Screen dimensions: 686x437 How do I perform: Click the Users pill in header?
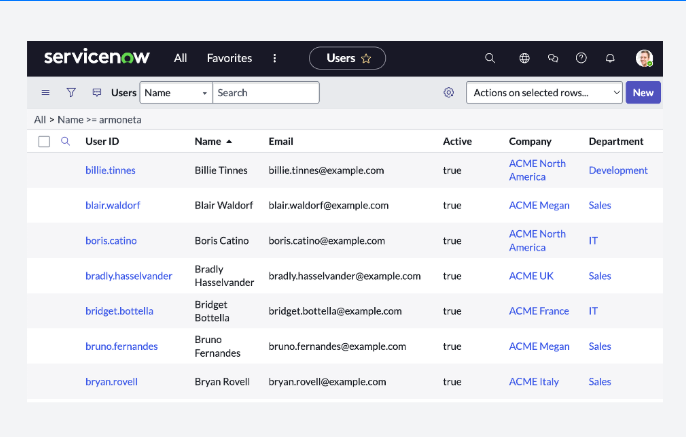347,58
